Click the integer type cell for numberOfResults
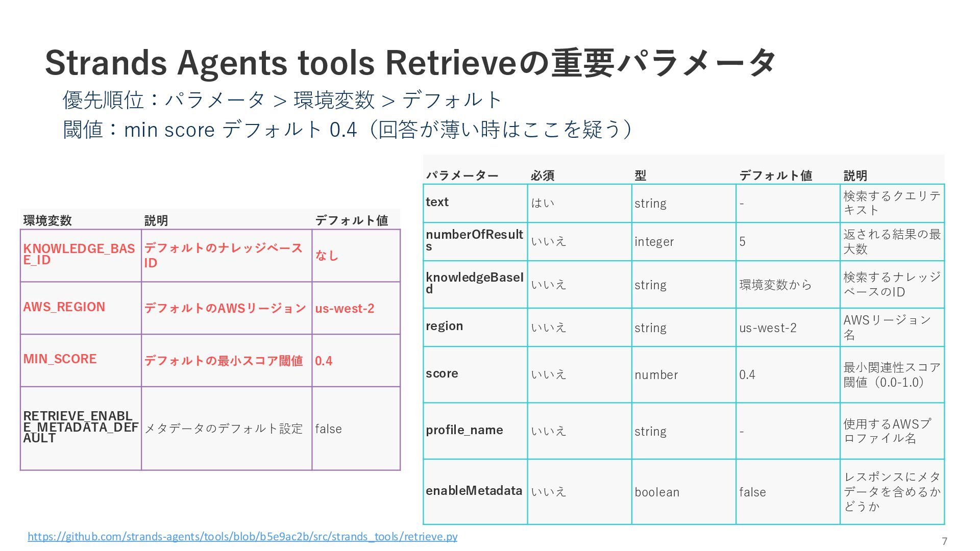980x551 pixels. coord(654,242)
